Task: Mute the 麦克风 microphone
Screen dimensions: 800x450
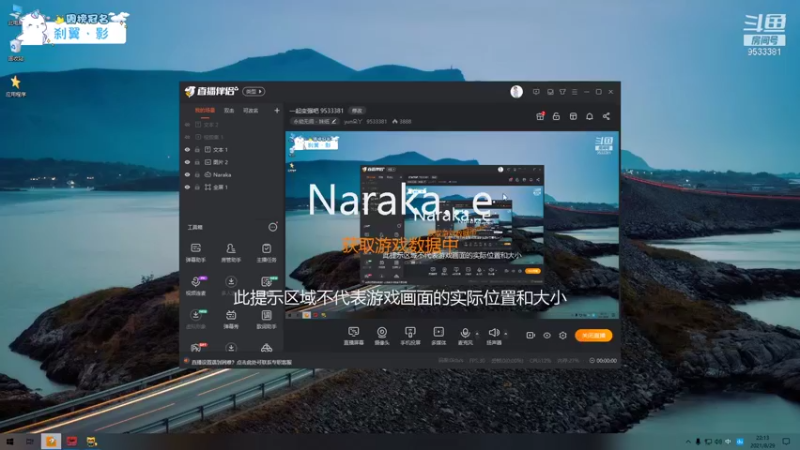Action: point(465,336)
